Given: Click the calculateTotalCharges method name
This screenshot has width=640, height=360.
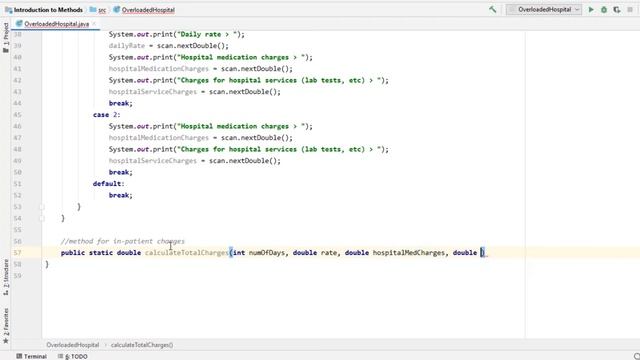Looking at the screenshot, I should (187, 253).
